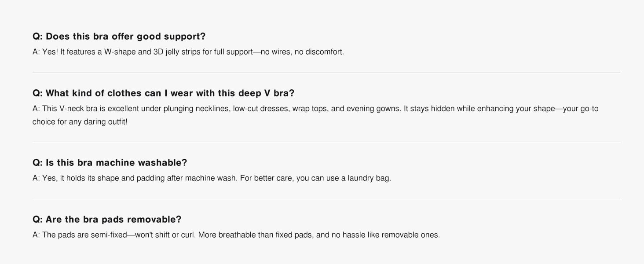Image resolution: width=644 pixels, height=264 pixels.
Task: Click the words "3D jelly strips"
Action: (x=176, y=52)
